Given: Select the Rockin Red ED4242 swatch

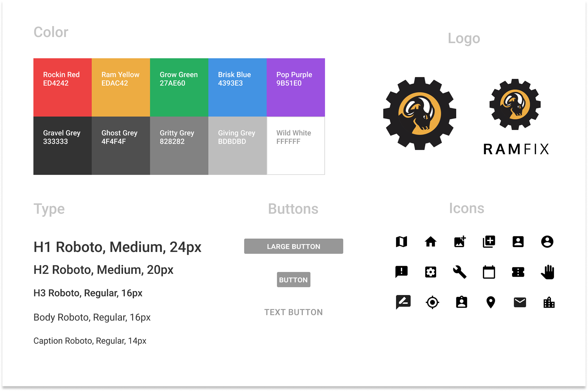Looking at the screenshot, I should (x=62, y=87).
